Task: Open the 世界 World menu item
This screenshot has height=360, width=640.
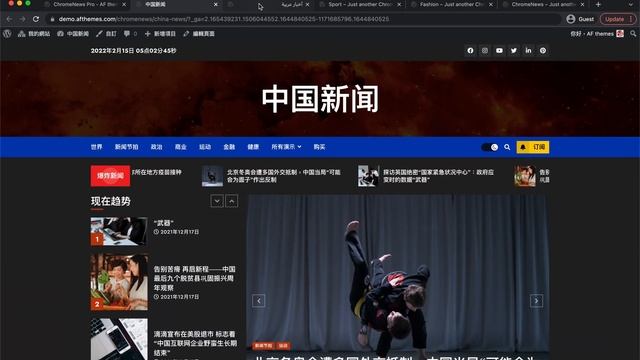Action: (x=97, y=147)
